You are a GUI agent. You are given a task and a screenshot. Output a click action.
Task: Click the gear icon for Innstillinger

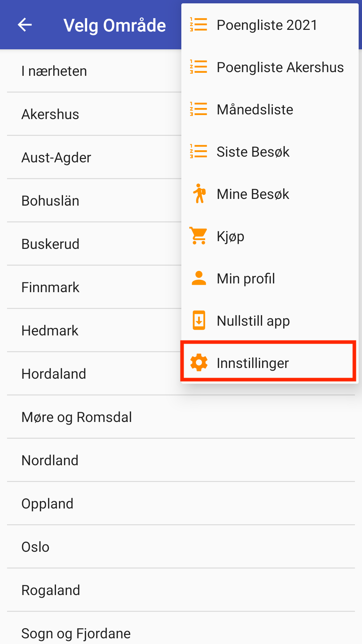199,363
